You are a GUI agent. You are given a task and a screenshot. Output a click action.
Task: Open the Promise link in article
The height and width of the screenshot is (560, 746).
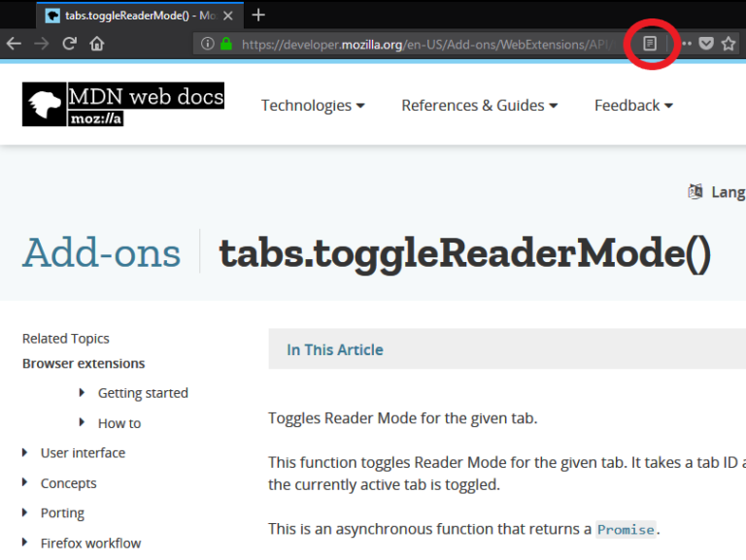click(x=626, y=529)
